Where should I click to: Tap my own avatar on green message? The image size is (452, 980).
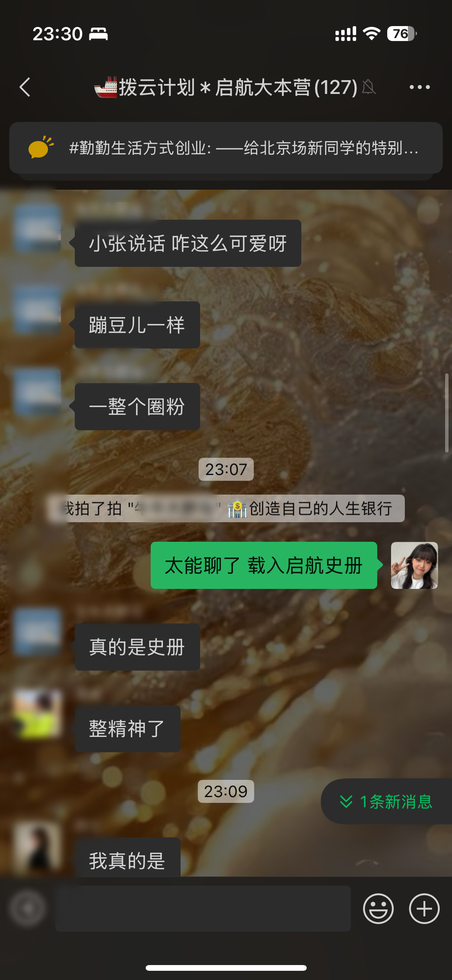pyautogui.click(x=414, y=565)
